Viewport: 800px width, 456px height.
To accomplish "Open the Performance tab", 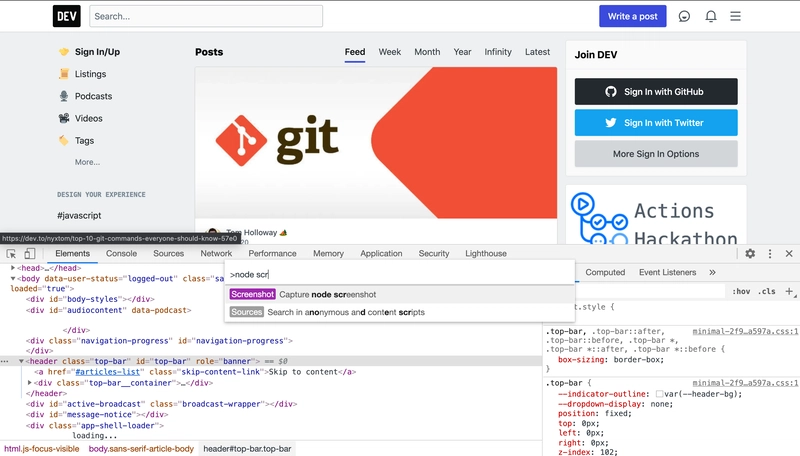I will pyautogui.click(x=272, y=254).
